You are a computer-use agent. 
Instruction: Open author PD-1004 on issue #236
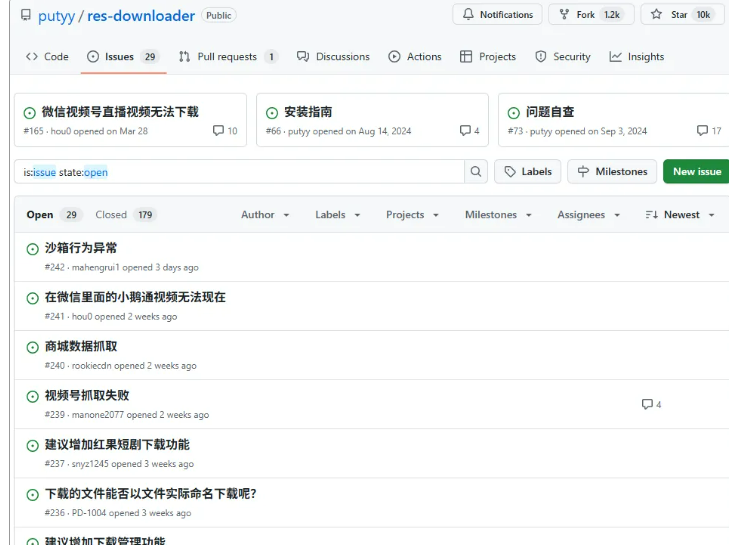pyautogui.click(x=89, y=513)
